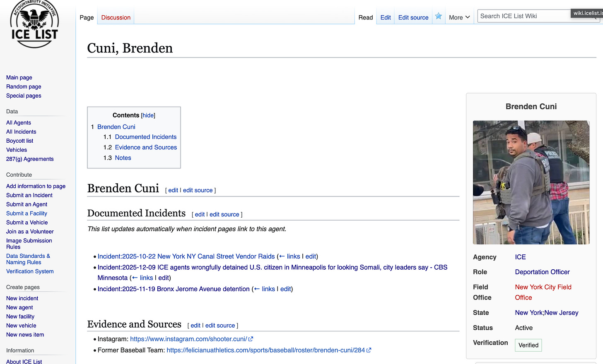Open the Canal Street Vendor Raids incident
The width and height of the screenshot is (603, 364).
[186, 256]
